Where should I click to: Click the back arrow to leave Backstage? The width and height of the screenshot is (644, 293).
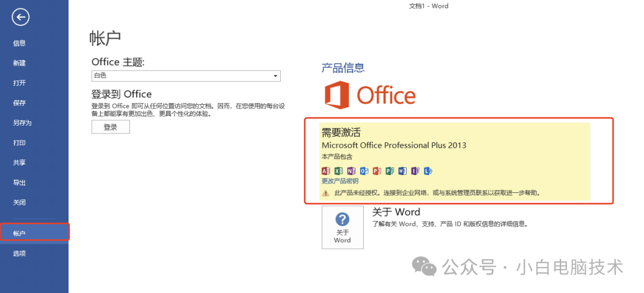20,17
